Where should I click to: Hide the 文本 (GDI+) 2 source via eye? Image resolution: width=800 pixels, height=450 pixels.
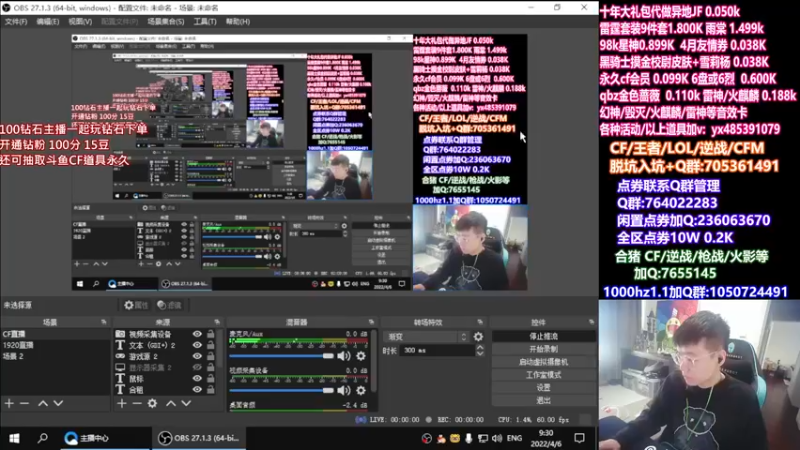coord(197,345)
